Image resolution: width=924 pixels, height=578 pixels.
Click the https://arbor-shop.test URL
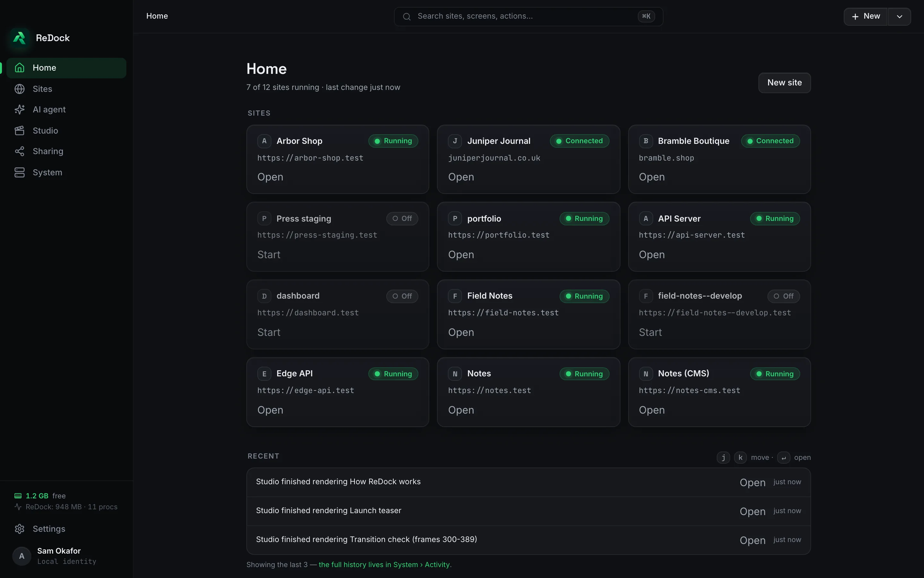pyautogui.click(x=310, y=158)
